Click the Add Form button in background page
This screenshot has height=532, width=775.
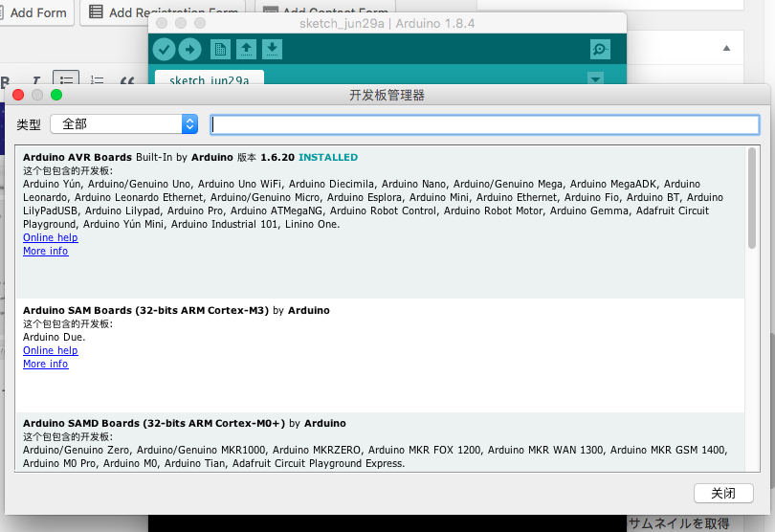(x=35, y=12)
